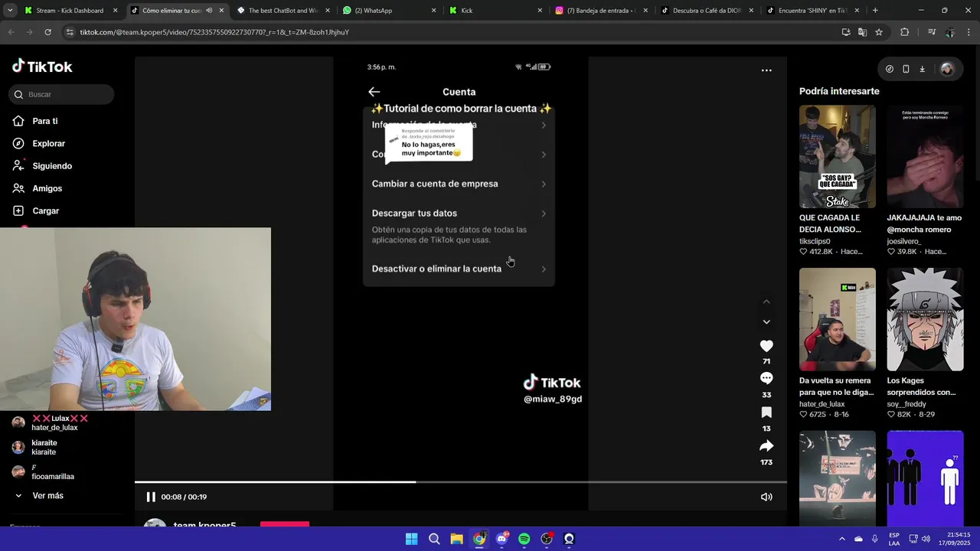
Task: Click the address bar URL
Action: click(x=214, y=32)
